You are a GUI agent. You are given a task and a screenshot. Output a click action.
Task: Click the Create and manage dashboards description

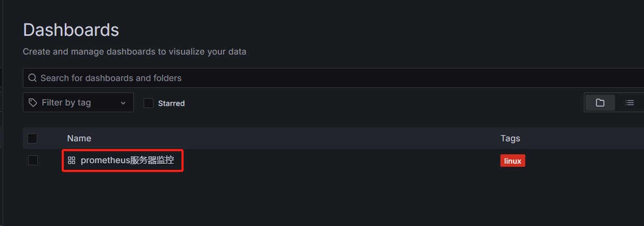coord(135,52)
